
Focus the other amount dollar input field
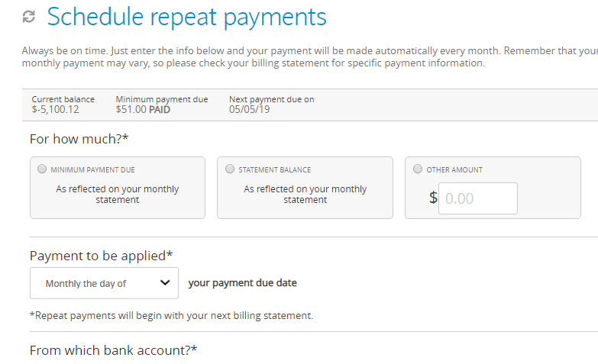coord(478,198)
